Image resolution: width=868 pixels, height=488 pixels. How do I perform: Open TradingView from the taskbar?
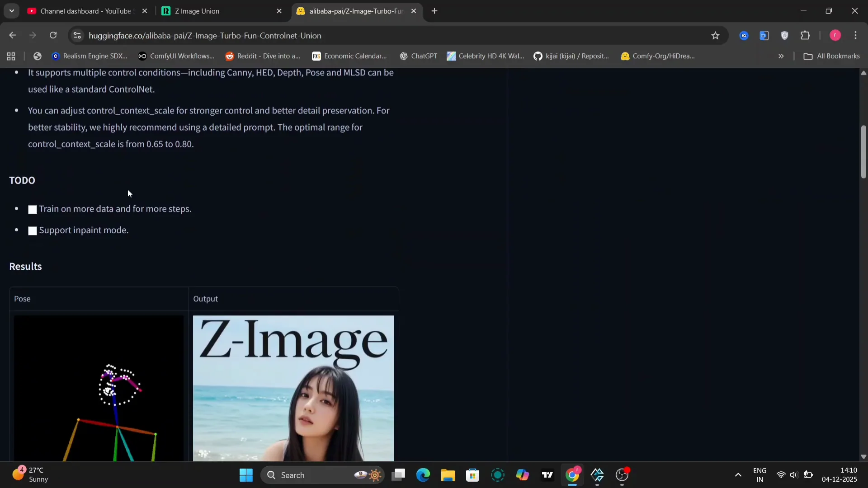(547, 475)
